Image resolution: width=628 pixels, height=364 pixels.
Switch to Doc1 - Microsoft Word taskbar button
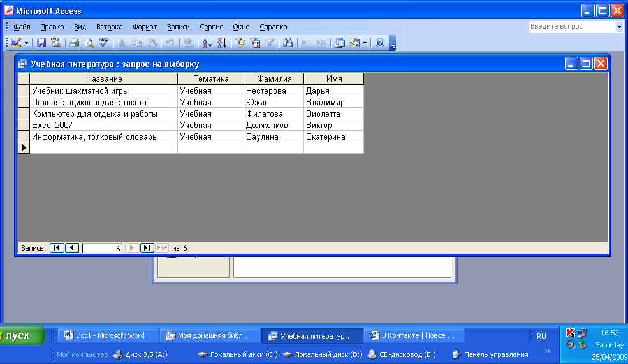[x=108, y=335]
